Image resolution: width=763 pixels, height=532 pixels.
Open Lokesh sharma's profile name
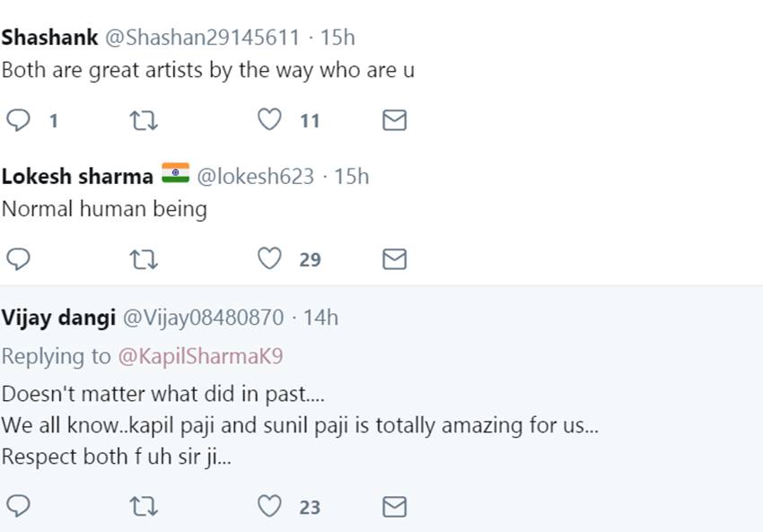tap(77, 177)
